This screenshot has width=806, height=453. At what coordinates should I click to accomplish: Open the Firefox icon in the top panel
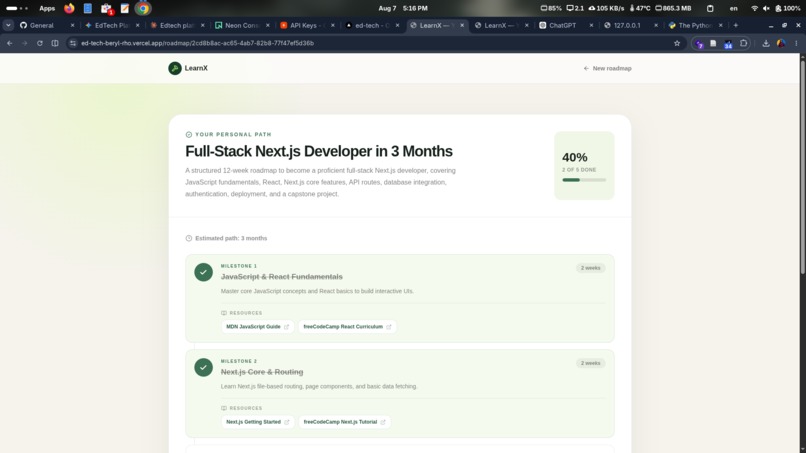pos(69,8)
